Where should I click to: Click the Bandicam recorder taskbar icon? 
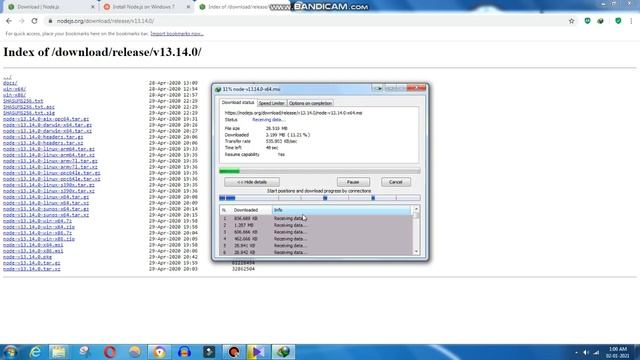coord(234,352)
